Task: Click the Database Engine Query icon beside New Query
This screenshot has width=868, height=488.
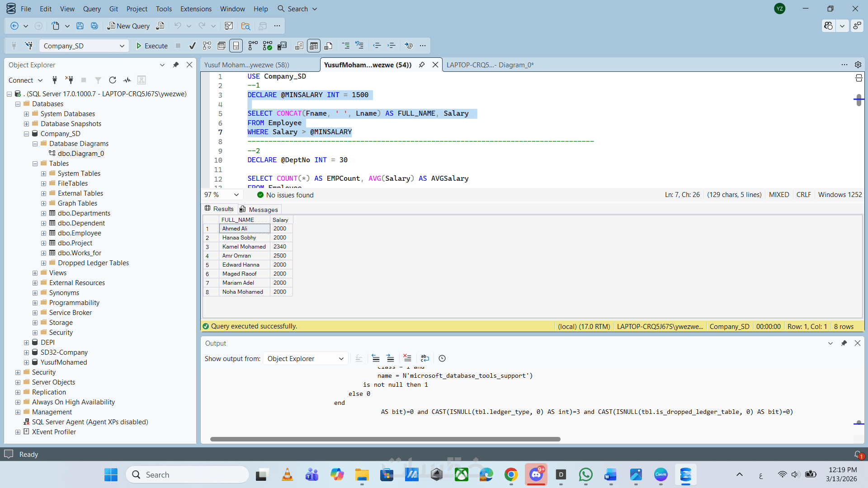Action: pos(160,26)
